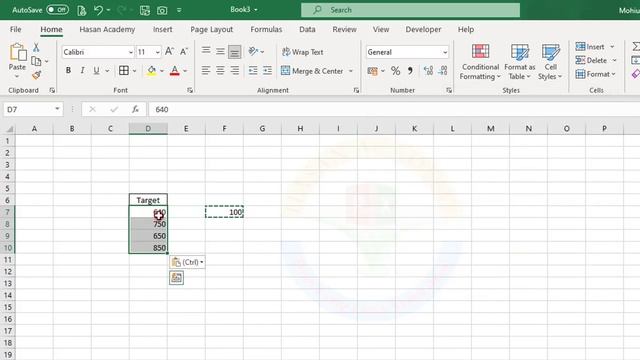
Task: Open the Paste Options (Ctrl) dropdown
Action: (187, 262)
